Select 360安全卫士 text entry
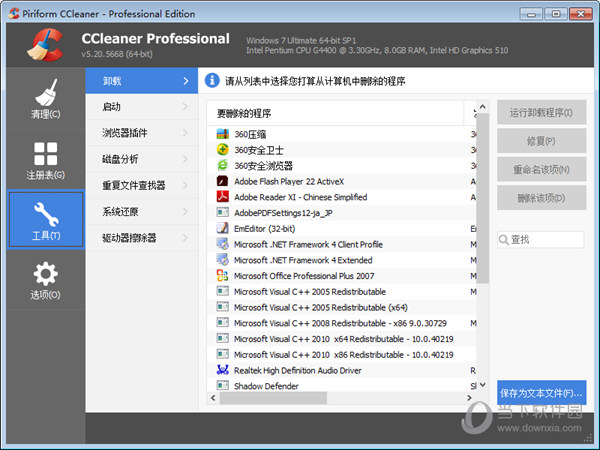This screenshot has width=600, height=450. click(x=259, y=150)
